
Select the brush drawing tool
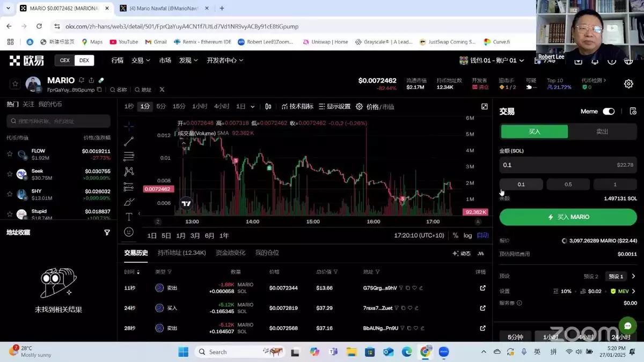coord(129,202)
